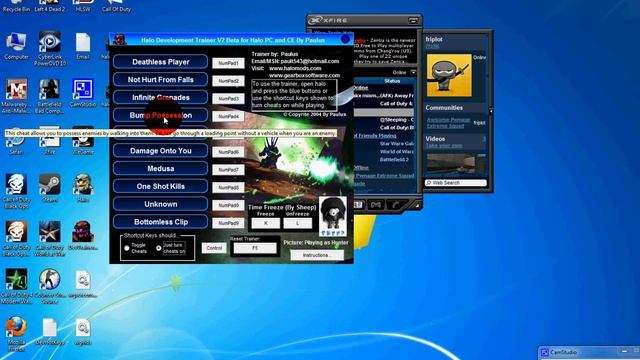Click the Reset Trainer F5 key field
640x360 pixels.
pyautogui.click(x=255, y=248)
